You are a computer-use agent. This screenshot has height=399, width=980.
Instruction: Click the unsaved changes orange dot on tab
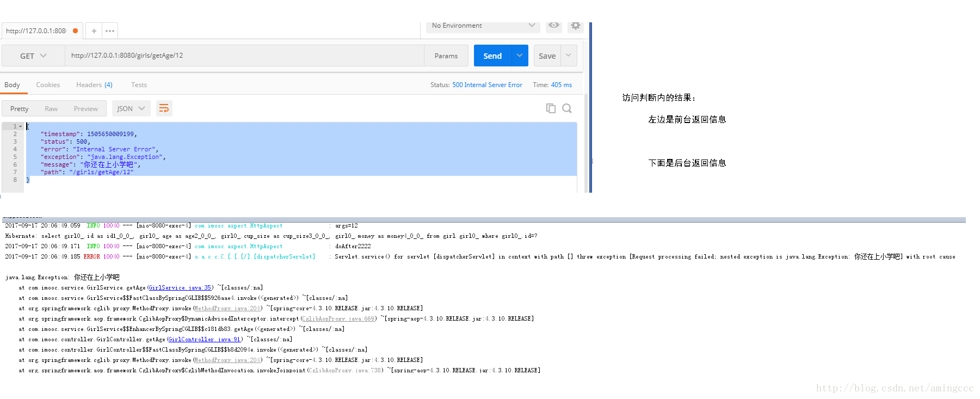coord(75,31)
